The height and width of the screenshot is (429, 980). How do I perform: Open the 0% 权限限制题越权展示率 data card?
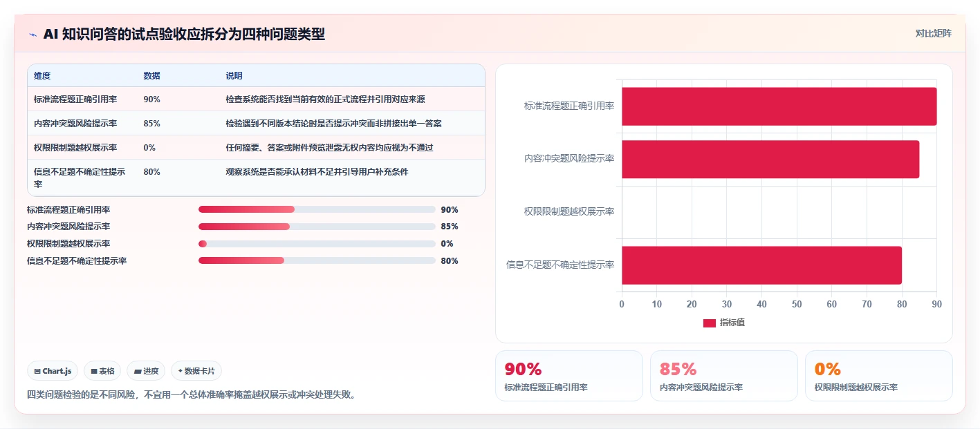point(879,376)
